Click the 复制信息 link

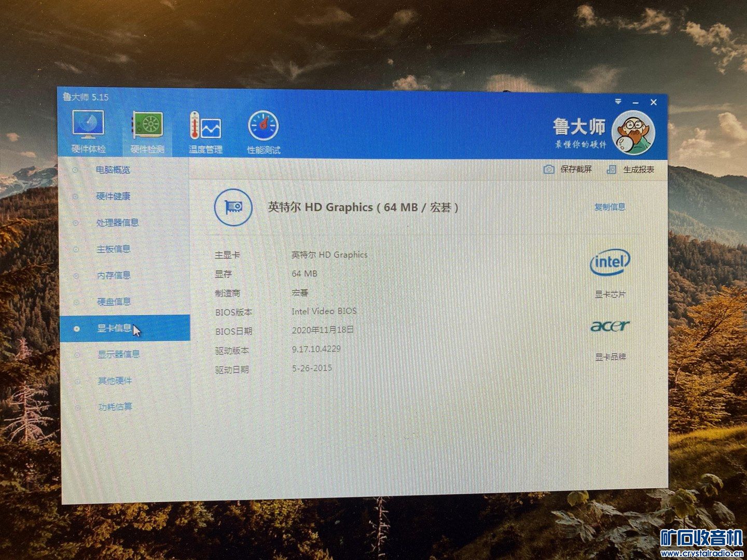click(610, 207)
